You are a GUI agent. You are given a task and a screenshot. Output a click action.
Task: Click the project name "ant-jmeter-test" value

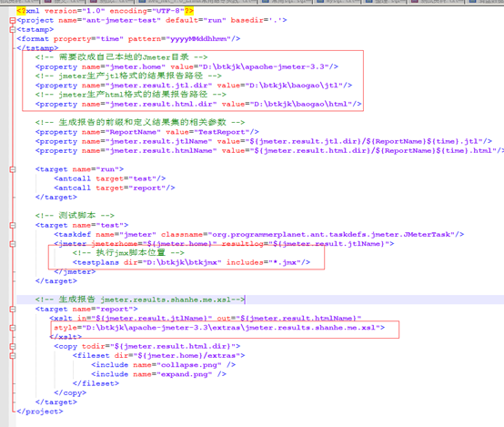point(121,20)
